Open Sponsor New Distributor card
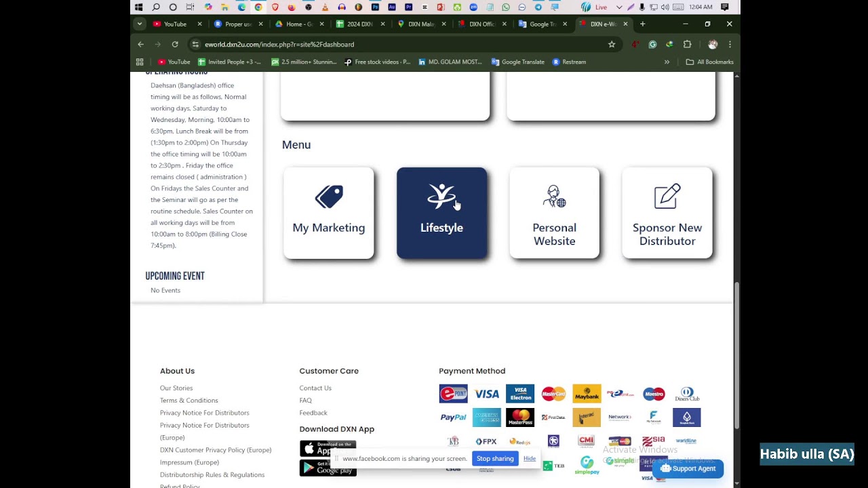 coord(667,213)
